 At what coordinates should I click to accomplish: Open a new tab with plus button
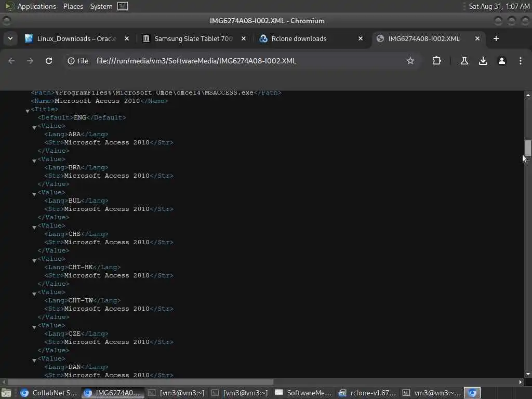click(x=496, y=38)
